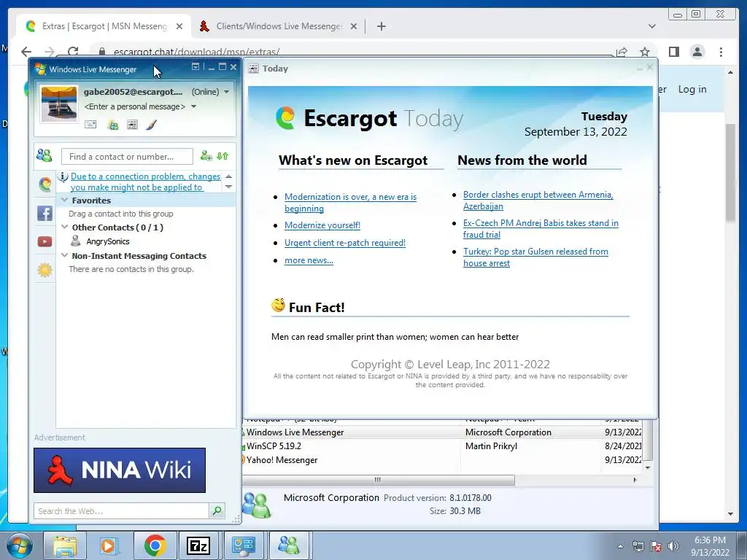Collapse Non-Instant Messaging Contacts group

(65, 256)
